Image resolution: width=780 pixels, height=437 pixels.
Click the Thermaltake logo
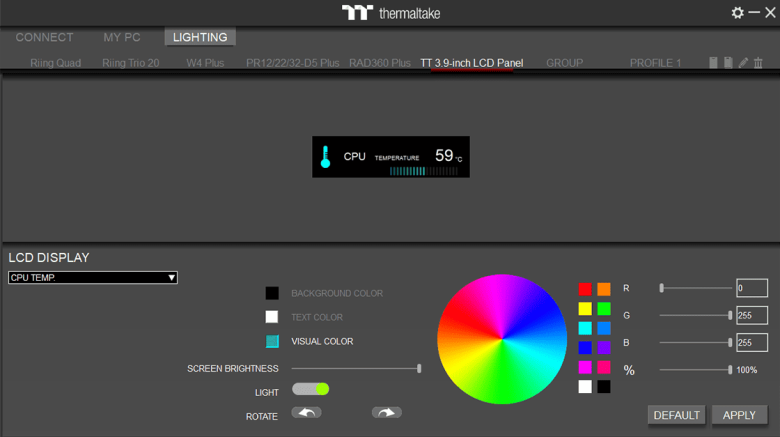pyautogui.click(x=391, y=12)
